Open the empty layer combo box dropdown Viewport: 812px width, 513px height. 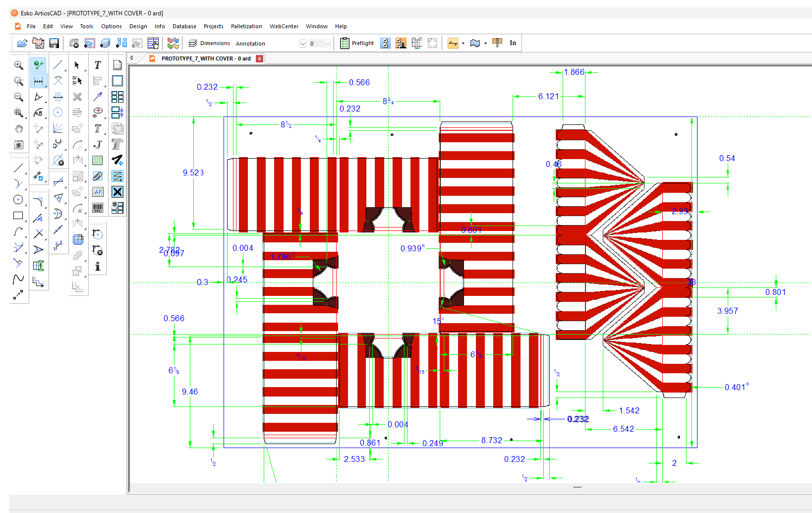coord(302,44)
